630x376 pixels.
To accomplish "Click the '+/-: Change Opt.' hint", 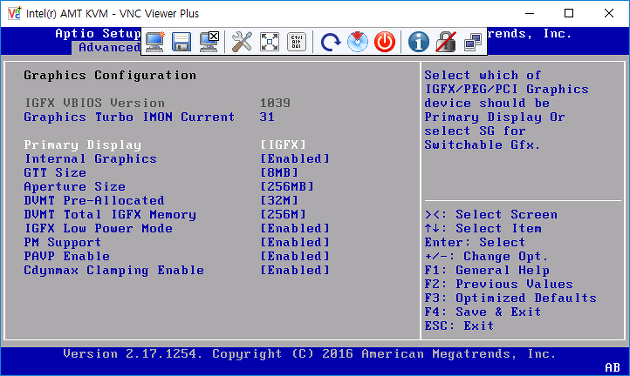I will coord(487,256).
